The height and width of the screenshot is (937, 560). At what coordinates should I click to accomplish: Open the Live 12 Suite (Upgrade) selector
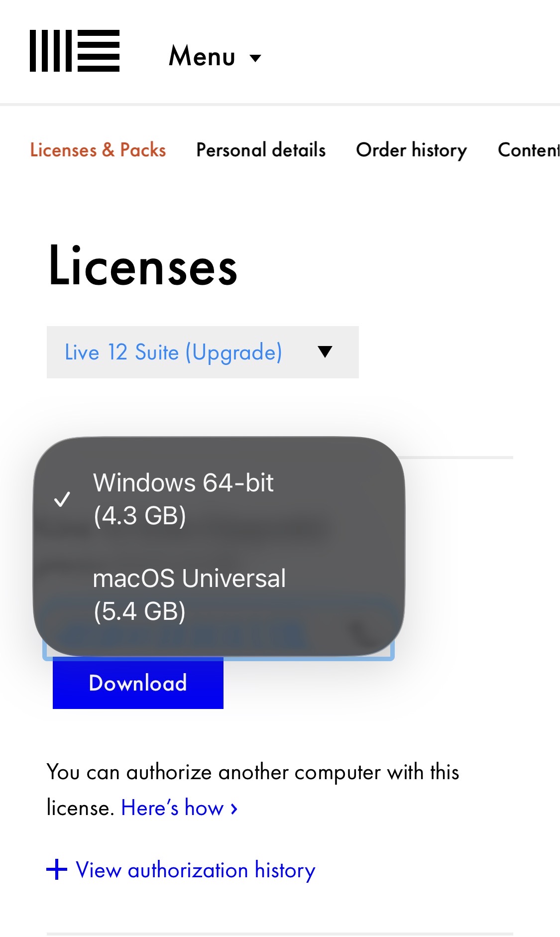tap(173, 352)
